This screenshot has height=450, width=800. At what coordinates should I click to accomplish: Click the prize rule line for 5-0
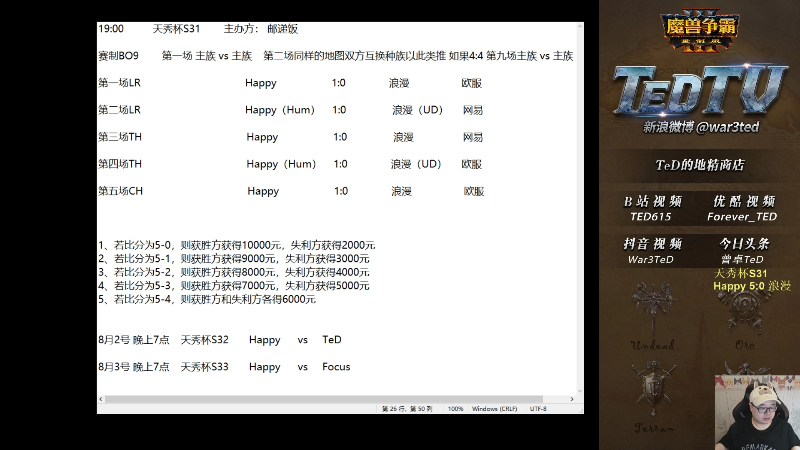click(x=237, y=245)
